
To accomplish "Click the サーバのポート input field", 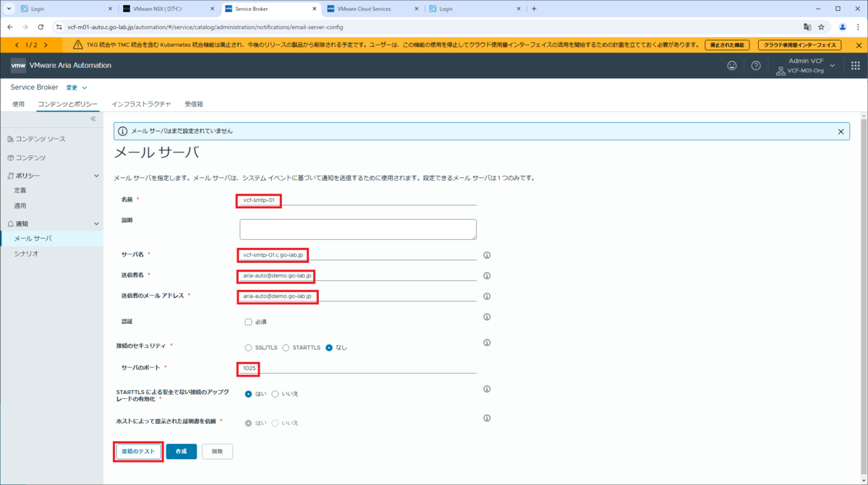I will point(358,369).
